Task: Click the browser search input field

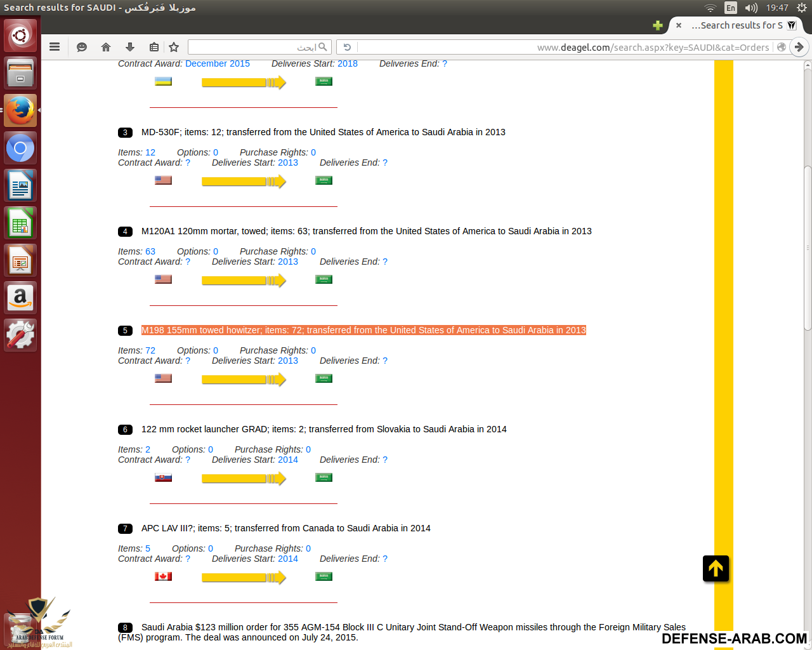Action: (x=254, y=47)
